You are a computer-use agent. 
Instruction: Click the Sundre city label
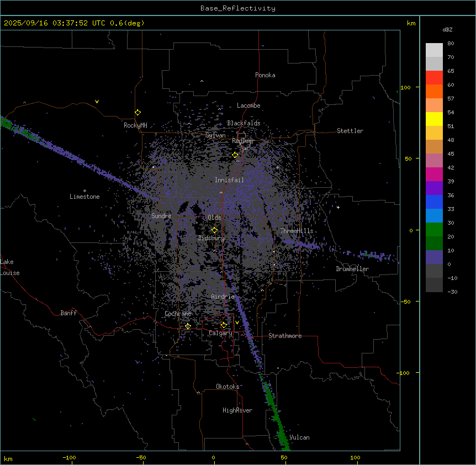point(161,216)
